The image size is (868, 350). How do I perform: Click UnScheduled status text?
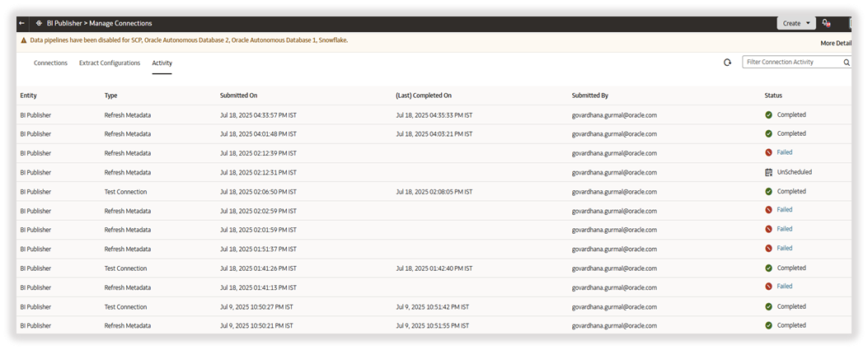click(795, 172)
